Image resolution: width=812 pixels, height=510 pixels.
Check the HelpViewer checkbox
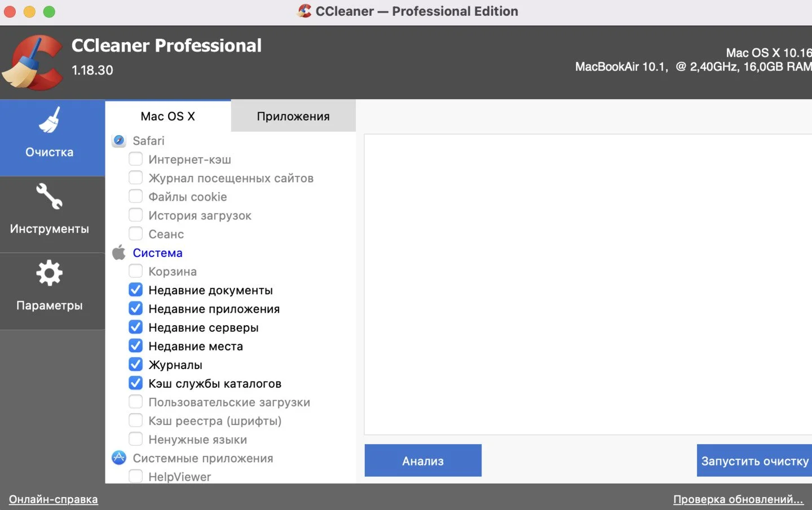click(135, 476)
